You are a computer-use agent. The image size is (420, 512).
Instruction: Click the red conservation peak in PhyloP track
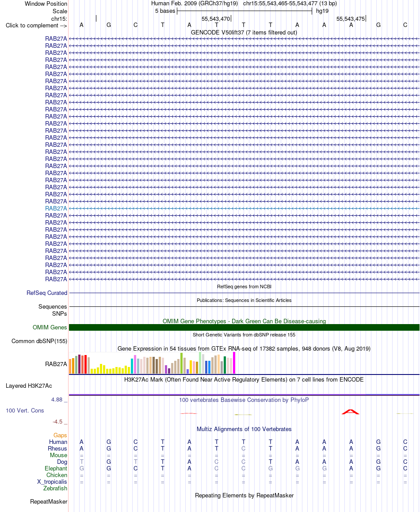pyautogui.click(x=351, y=412)
